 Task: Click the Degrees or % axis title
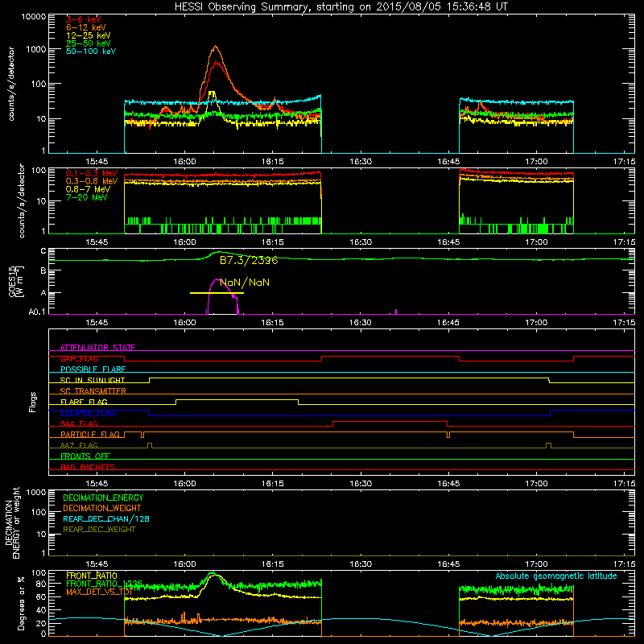tap(21, 603)
